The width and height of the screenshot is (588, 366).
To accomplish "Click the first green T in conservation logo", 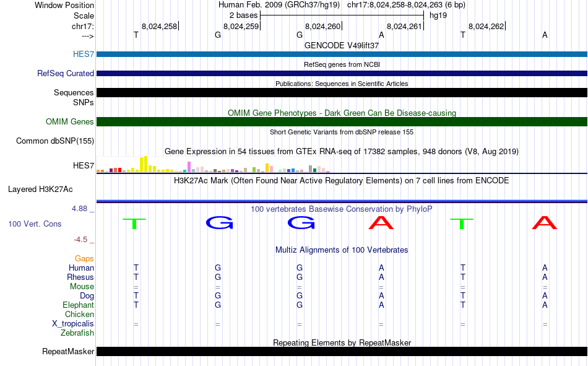I will [x=134, y=224].
